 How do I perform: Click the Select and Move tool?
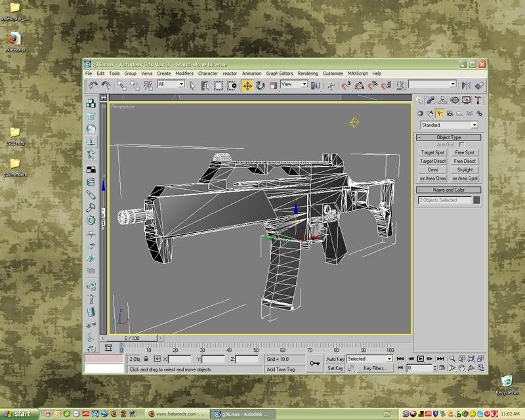tap(247, 86)
